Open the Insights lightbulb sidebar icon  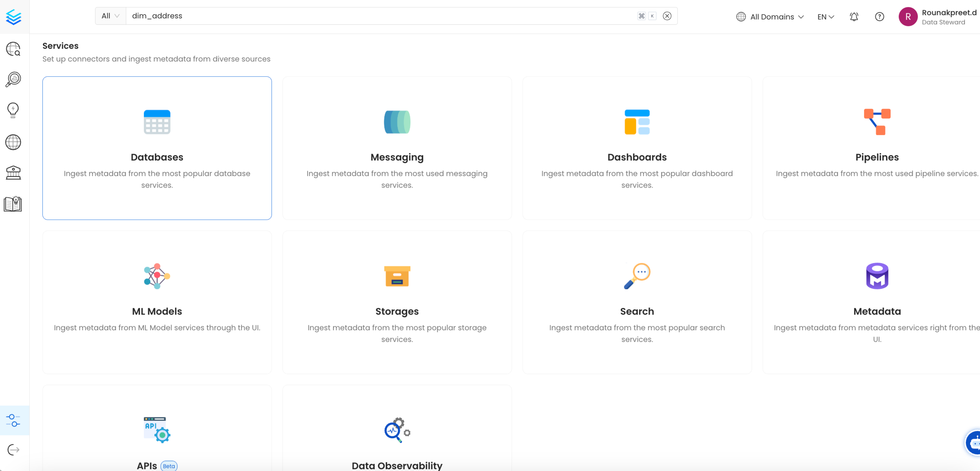(x=13, y=110)
